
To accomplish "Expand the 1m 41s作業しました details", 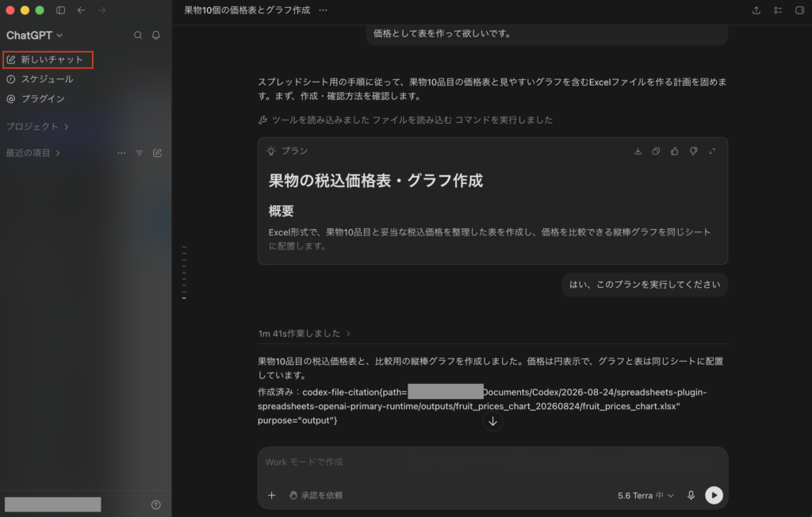I will 304,334.
